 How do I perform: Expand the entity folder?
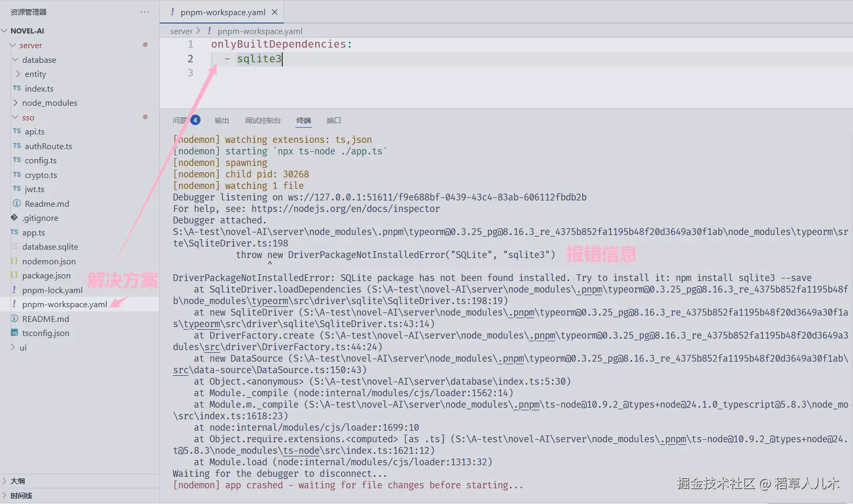(18, 74)
